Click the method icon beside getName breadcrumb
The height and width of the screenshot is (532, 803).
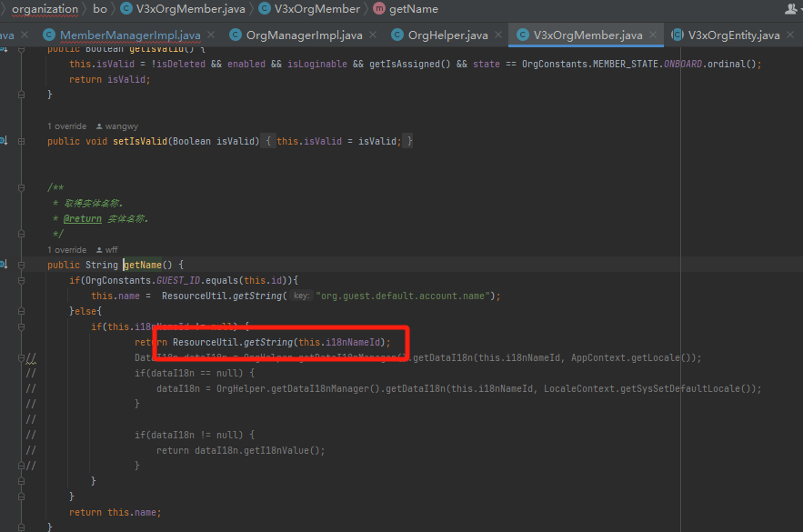pos(378,9)
